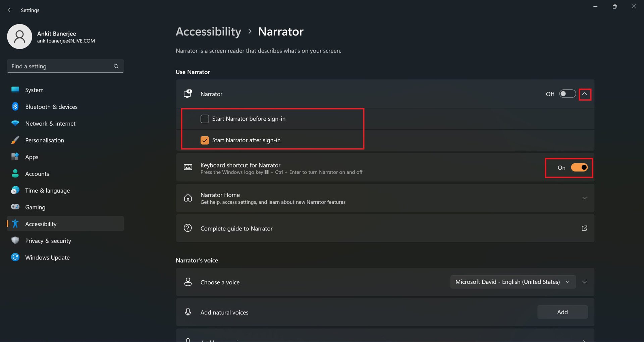Click the Narrator screen reader icon
This screenshot has width=644, height=342.
[x=188, y=94]
